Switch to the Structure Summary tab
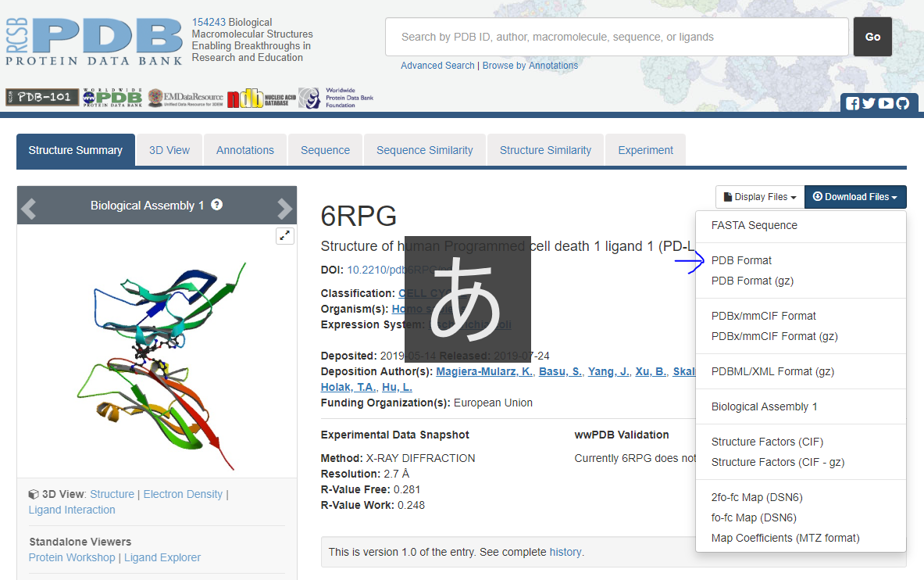Image resolution: width=924 pixels, height=580 pixels. pyautogui.click(x=76, y=150)
